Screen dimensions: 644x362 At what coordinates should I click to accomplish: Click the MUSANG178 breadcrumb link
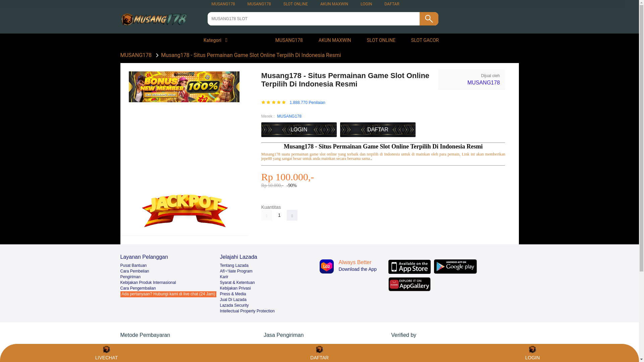point(136,55)
